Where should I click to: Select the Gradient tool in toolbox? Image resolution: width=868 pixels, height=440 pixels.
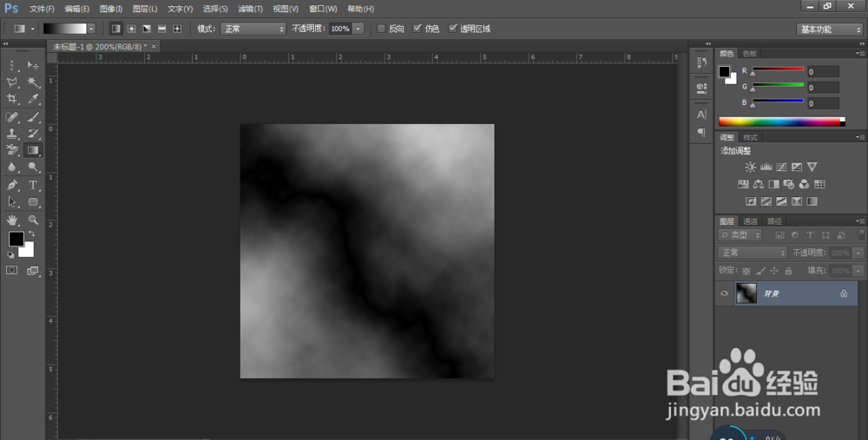33,150
